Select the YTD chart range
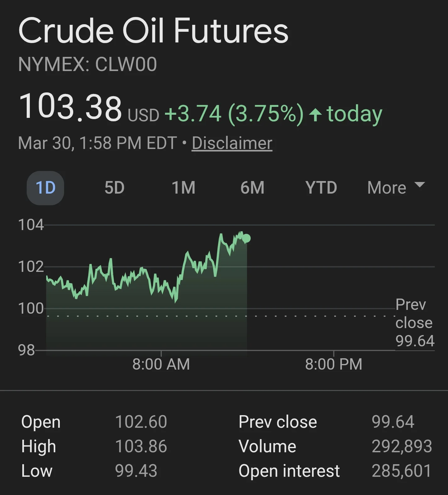 pos(321,188)
